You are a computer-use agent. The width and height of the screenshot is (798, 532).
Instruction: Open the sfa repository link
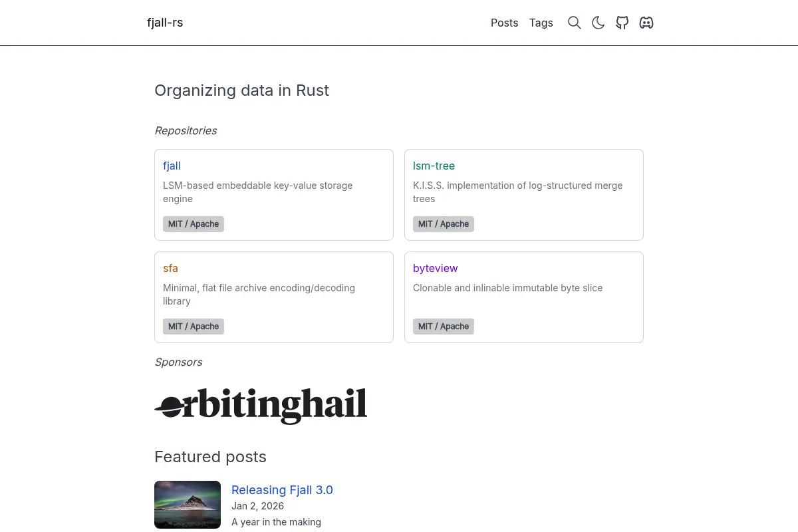click(170, 268)
